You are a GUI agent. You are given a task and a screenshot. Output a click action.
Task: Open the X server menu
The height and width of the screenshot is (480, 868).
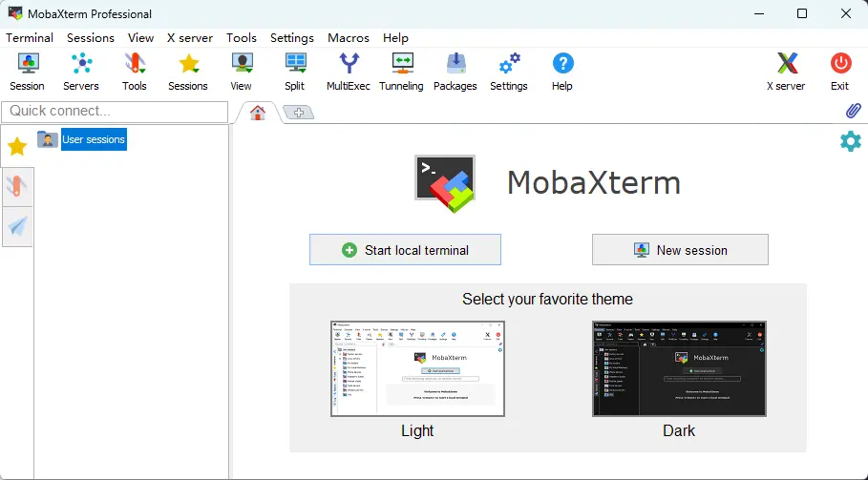click(190, 37)
